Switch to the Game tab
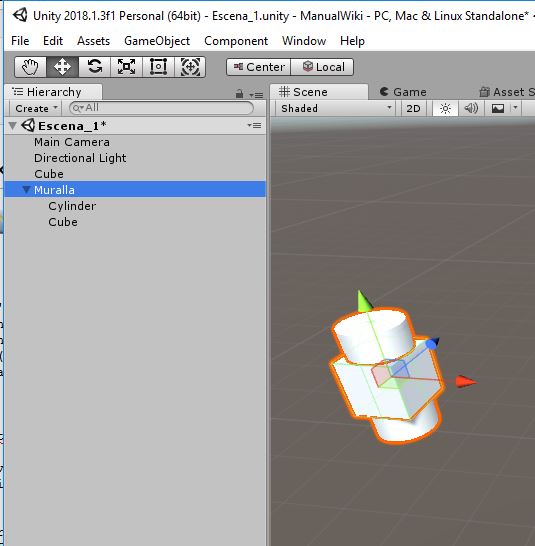The image size is (535, 546). pyautogui.click(x=403, y=92)
